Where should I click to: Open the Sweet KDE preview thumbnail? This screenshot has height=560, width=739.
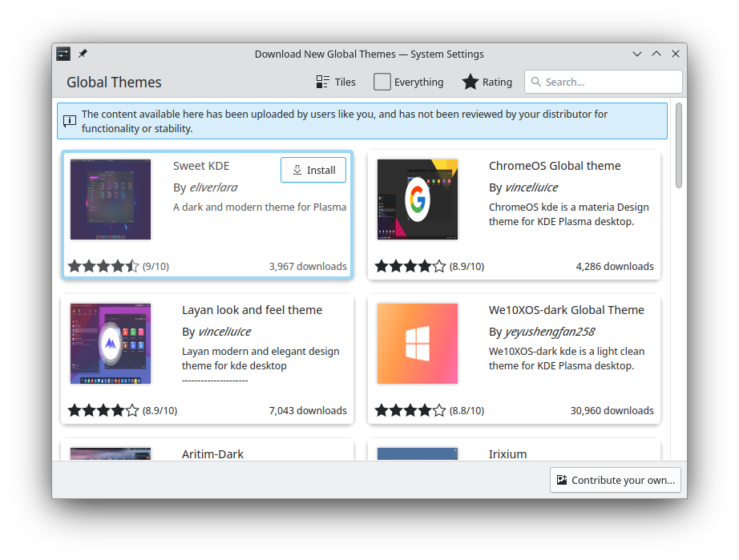(x=110, y=199)
